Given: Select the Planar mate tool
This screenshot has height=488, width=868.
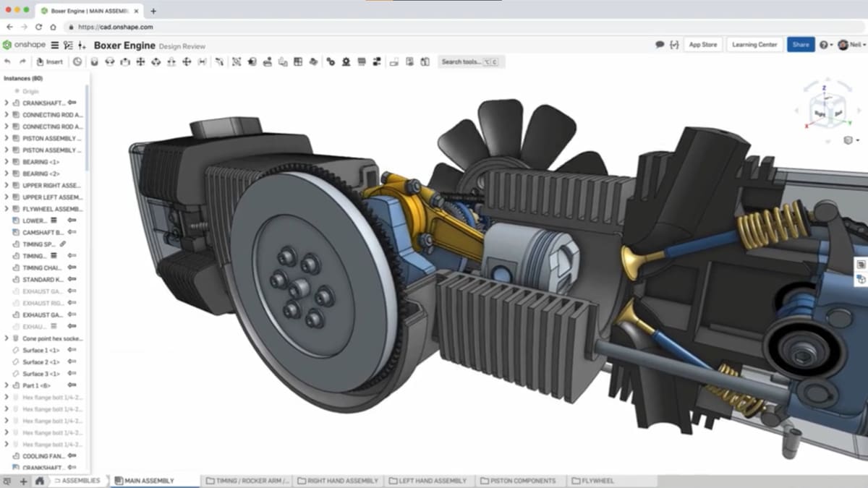Looking at the screenshot, I should coord(140,62).
